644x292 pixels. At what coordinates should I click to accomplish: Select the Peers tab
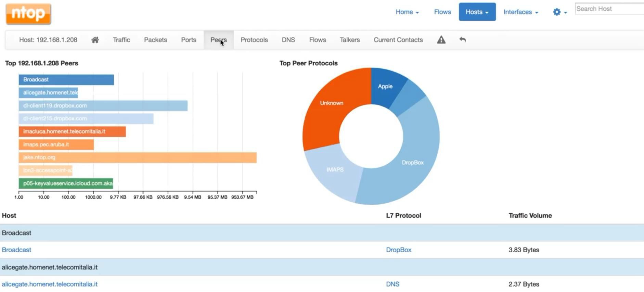tap(218, 40)
